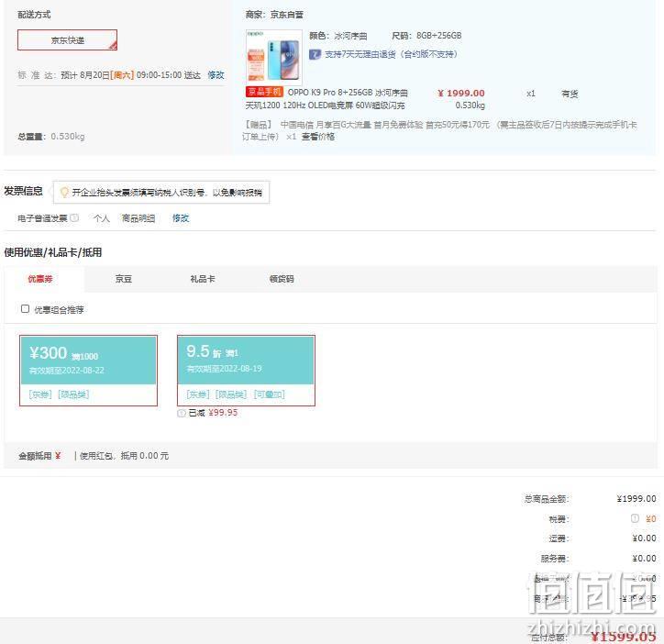
Task: Click the ¥1999.00 item price
Action: (x=461, y=94)
